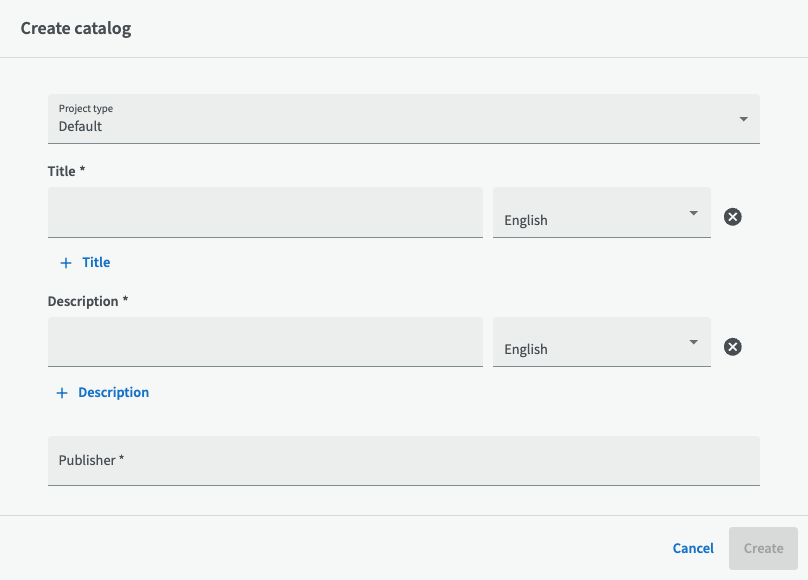Click the arrow of Description language selector
Image resolution: width=808 pixels, height=580 pixels.
694,342
